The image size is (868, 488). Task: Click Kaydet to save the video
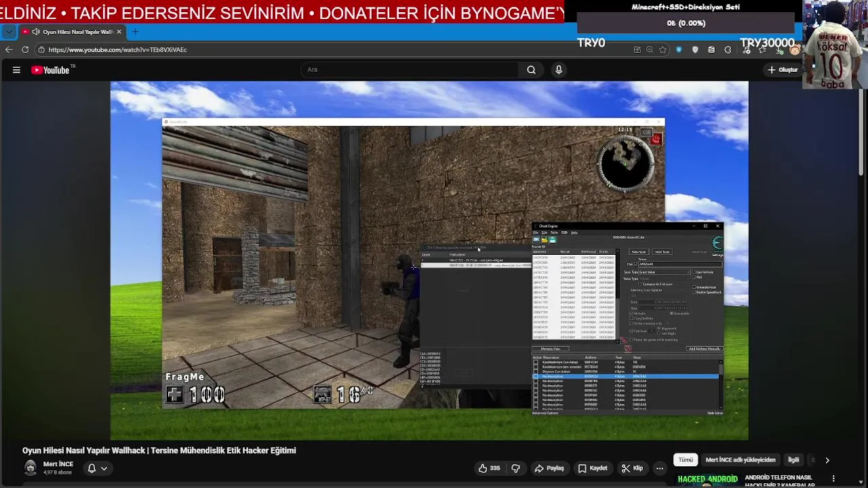coord(593,468)
